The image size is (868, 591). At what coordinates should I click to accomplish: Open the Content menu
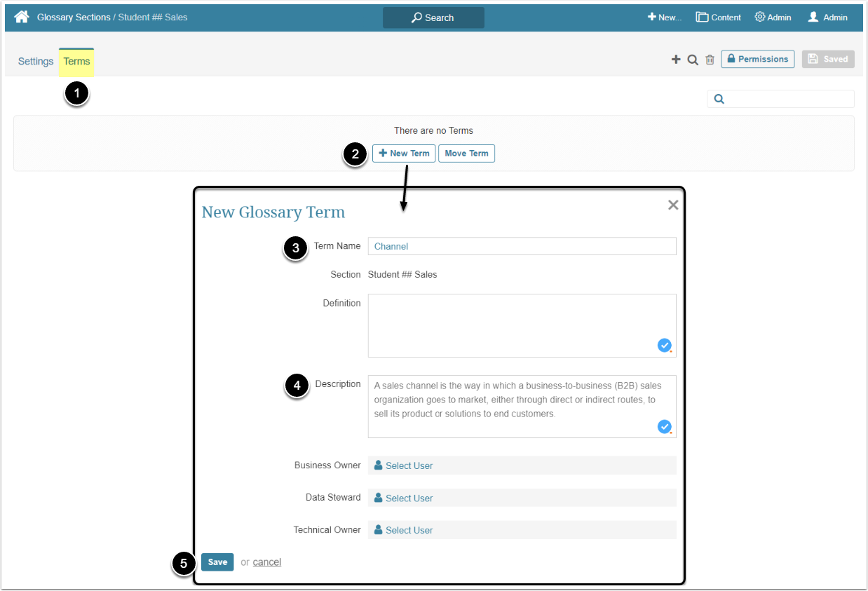pos(719,18)
